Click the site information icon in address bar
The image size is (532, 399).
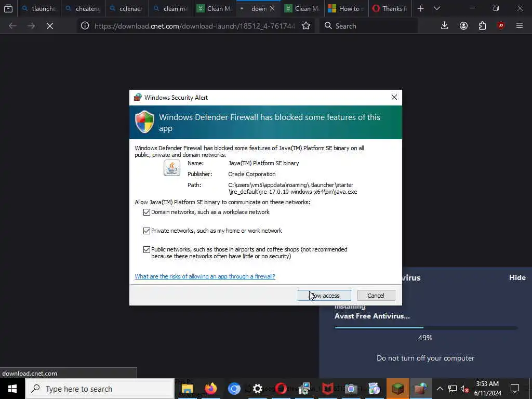[x=85, y=26]
